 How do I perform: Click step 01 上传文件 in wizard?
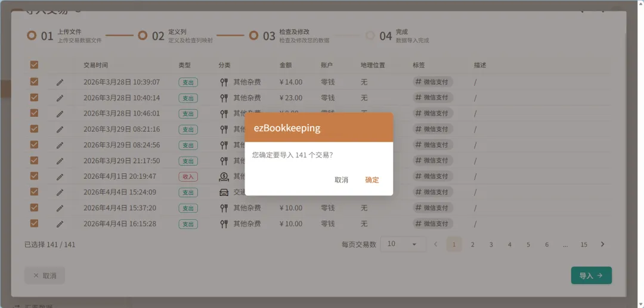[64, 36]
